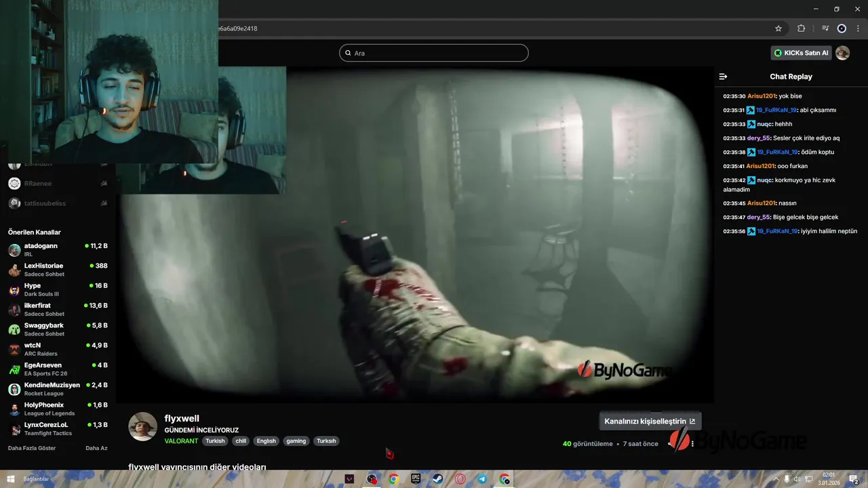Click the LynxCerezLoL channel avatar
This screenshot has width=868, height=488.
14,429
